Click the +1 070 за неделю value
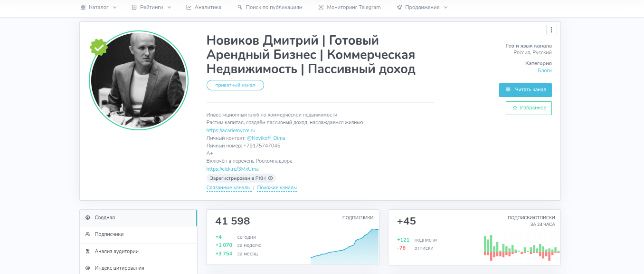This screenshot has width=644, height=274. [x=224, y=245]
